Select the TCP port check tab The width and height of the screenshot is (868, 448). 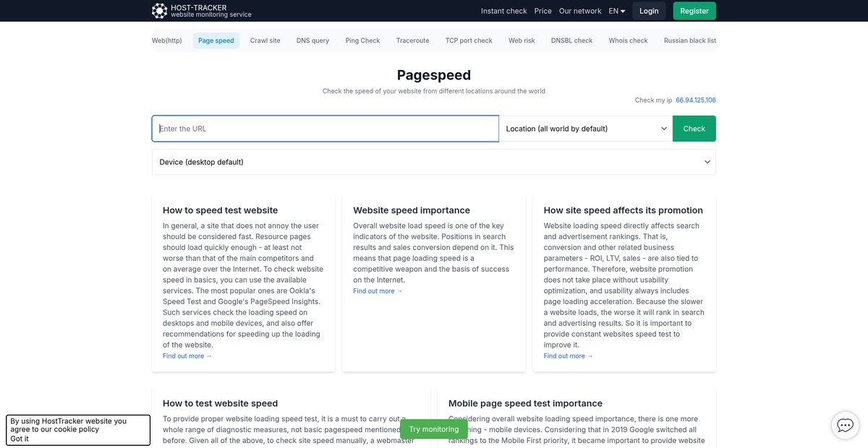(469, 40)
